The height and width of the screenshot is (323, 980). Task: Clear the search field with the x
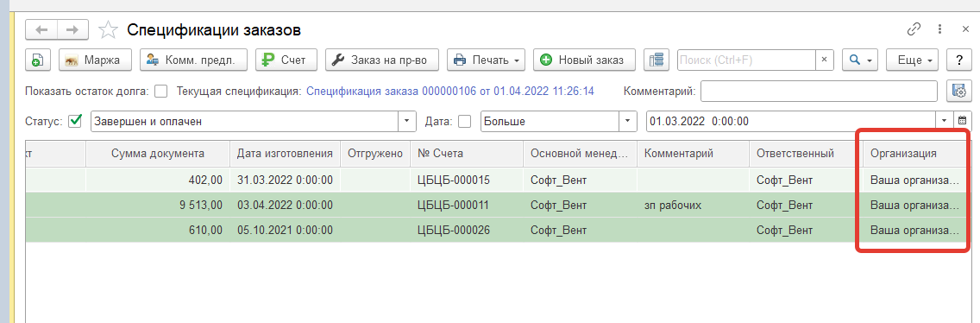pyautogui.click(x=825, y=60)
